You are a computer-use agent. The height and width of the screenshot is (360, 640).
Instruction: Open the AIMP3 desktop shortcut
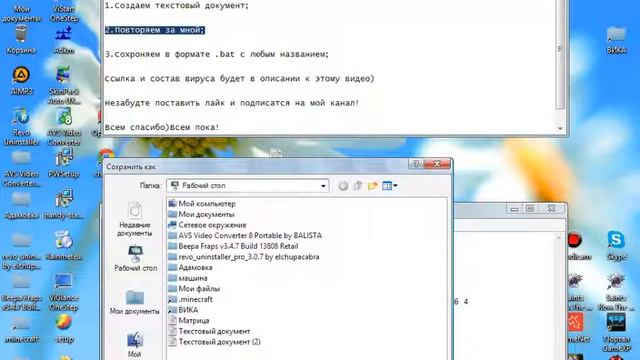[x=21, y=80]
